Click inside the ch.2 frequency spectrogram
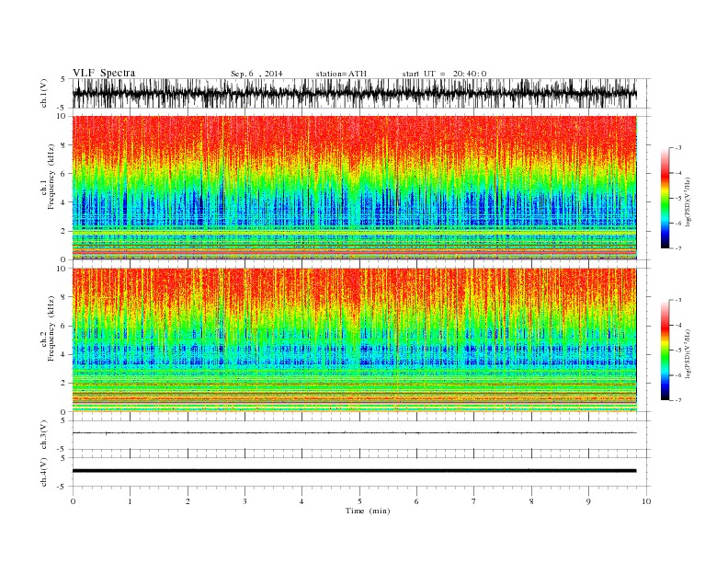The width and height of the screenshot is (728, 563). point(355,340)
